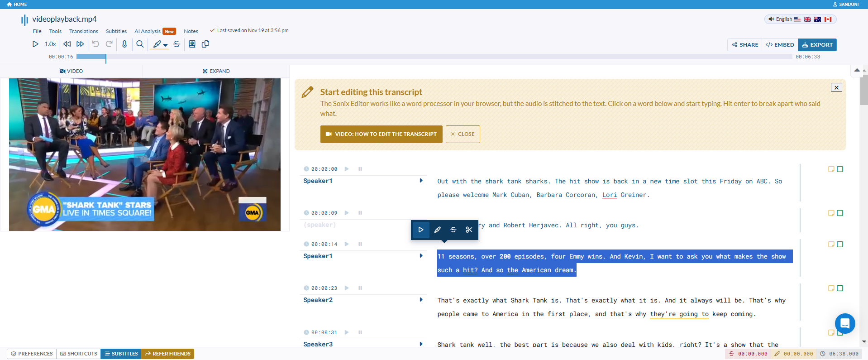Viewport: 868px width, 360px height.
Task: Expand Speaker2 speaker dropdown
Action: 421,300
